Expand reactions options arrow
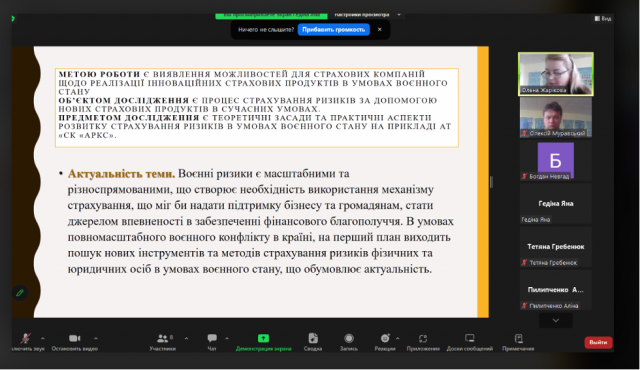640x370 pixels. (398, 338)
